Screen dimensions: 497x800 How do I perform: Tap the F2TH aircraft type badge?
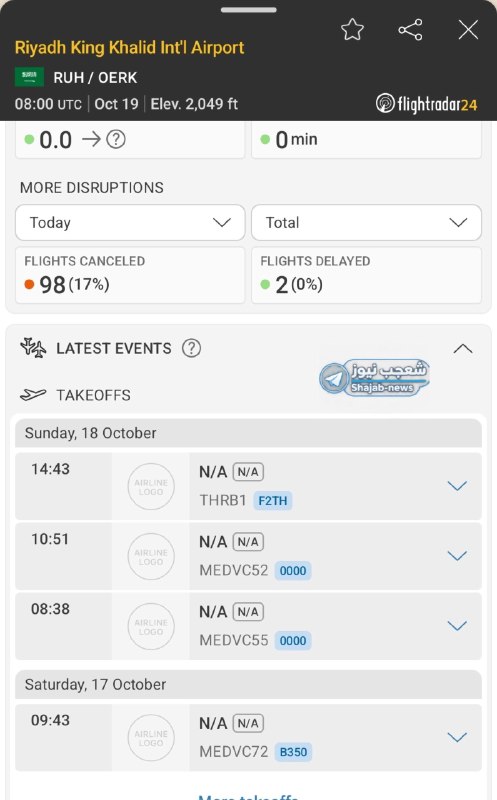coord(272,501)
